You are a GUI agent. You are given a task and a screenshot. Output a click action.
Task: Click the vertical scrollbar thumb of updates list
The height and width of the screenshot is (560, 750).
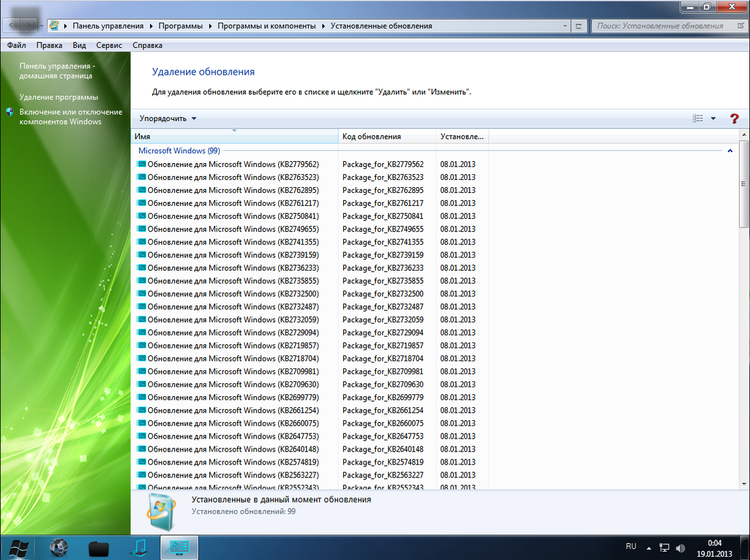pos(744,184)
